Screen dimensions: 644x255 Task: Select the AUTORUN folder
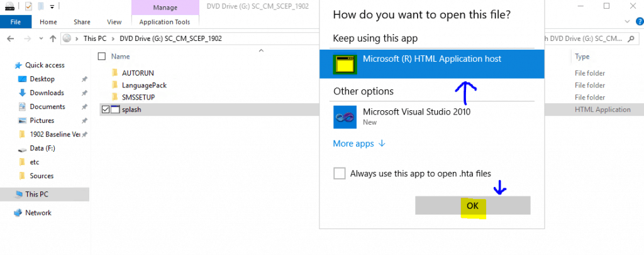(x=138, y=73)
